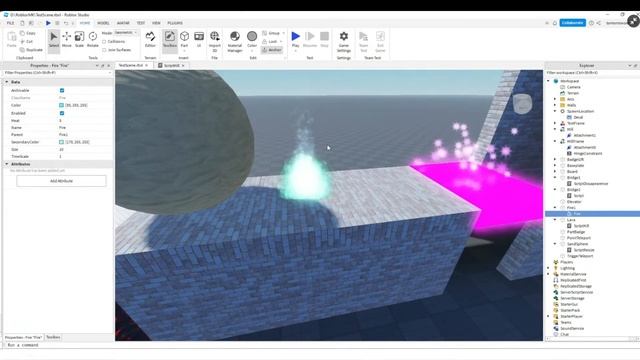The height and width of the screenshot is (360, 640).
Task: Switch to the PLUGINS ribbon tab
Action: point(175,23)
